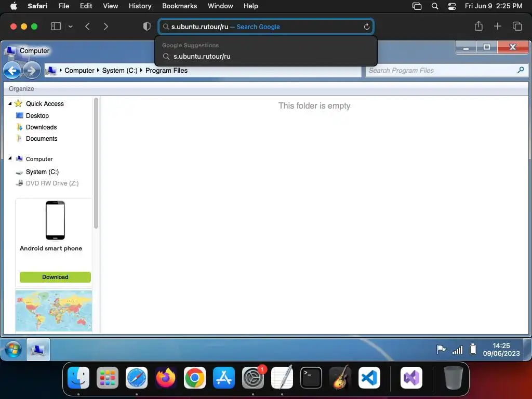
Task: Open Terminal from the Dock
Action: (311, 378)
